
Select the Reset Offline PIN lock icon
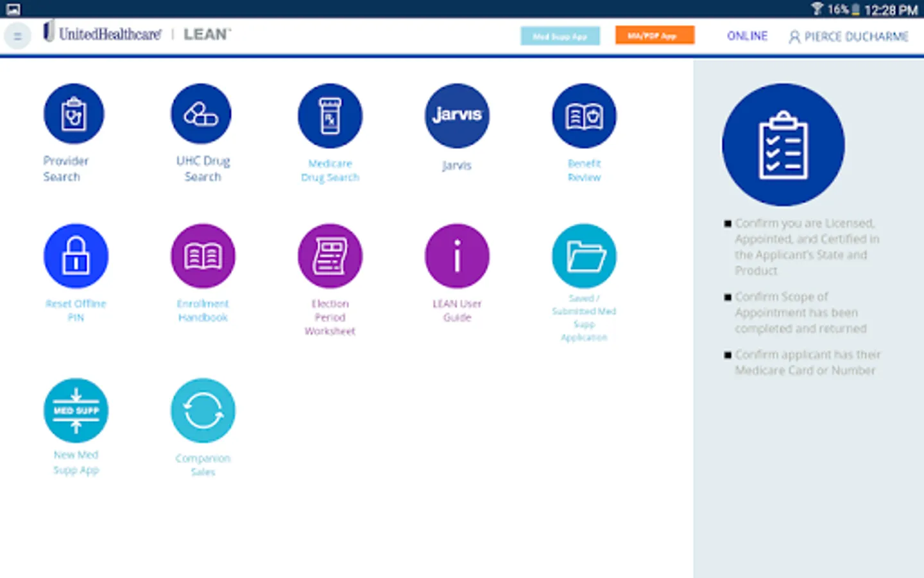tap(76, 256)
